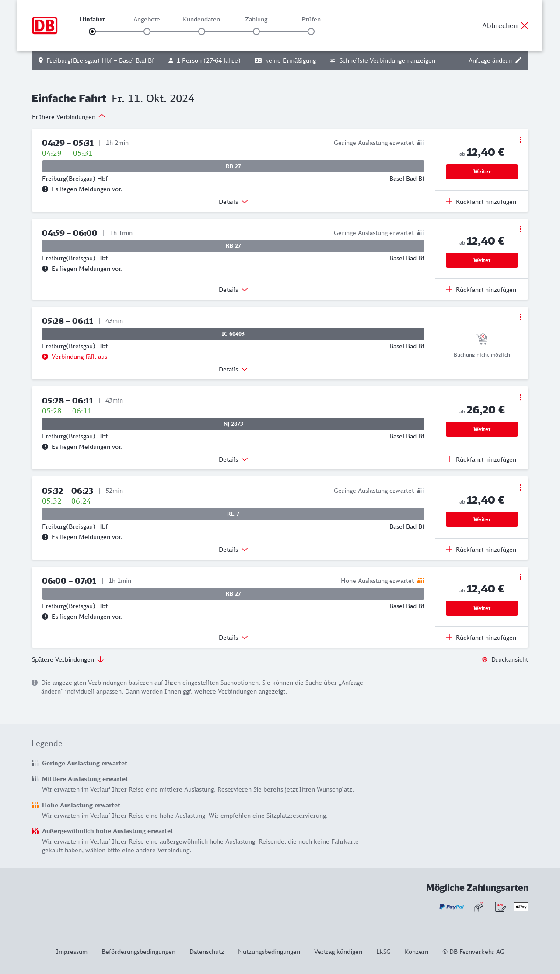Click the Druckansicht printer icon

coord(485,659)
